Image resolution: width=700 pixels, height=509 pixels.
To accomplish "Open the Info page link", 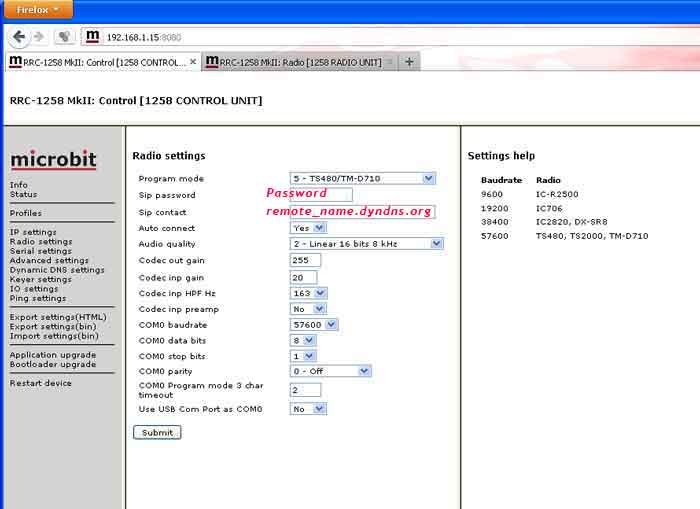I will 19,185.
